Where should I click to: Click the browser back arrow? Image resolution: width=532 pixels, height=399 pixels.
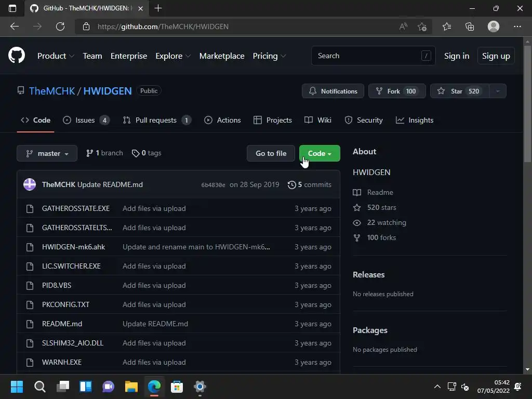15,26
